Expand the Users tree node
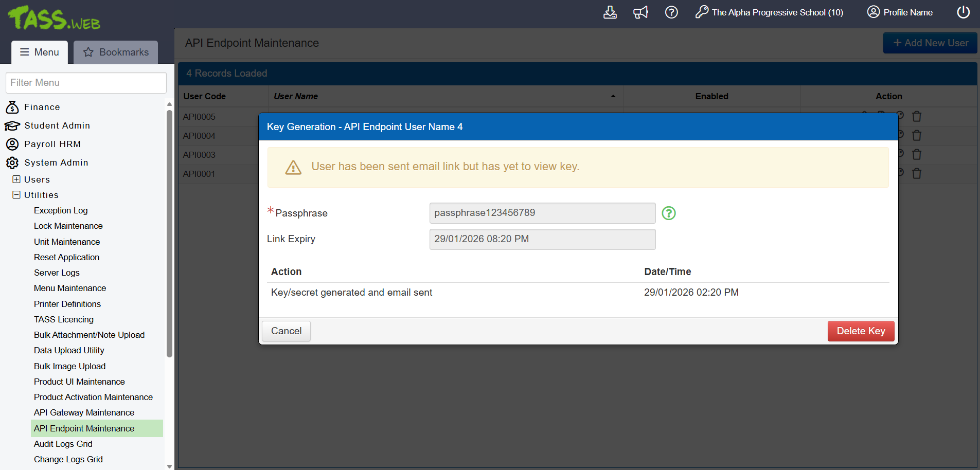 tap(16, 179)
